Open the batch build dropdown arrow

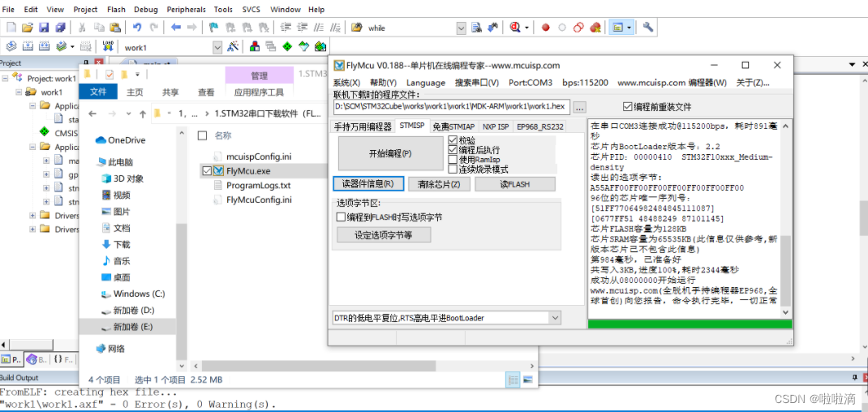click(x=72, y=46)
